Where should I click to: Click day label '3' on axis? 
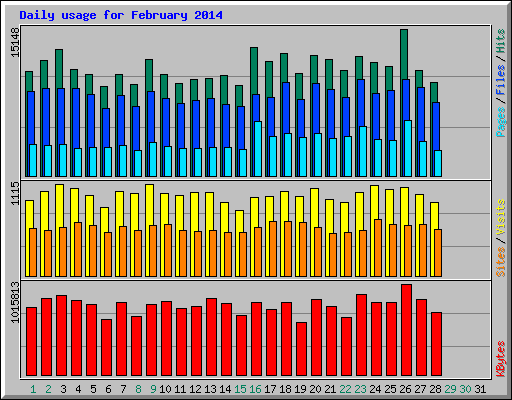tap(63, 389)
